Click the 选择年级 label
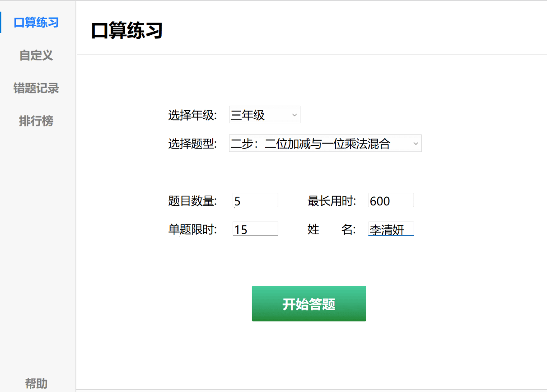This screenshot has width=547, height=392. point(192,115)
